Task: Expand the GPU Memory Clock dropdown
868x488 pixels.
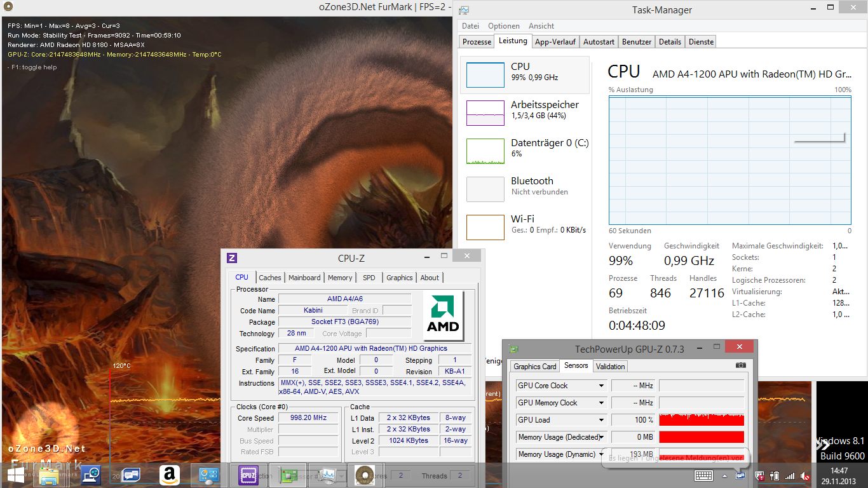Action: tap(601, 403)
